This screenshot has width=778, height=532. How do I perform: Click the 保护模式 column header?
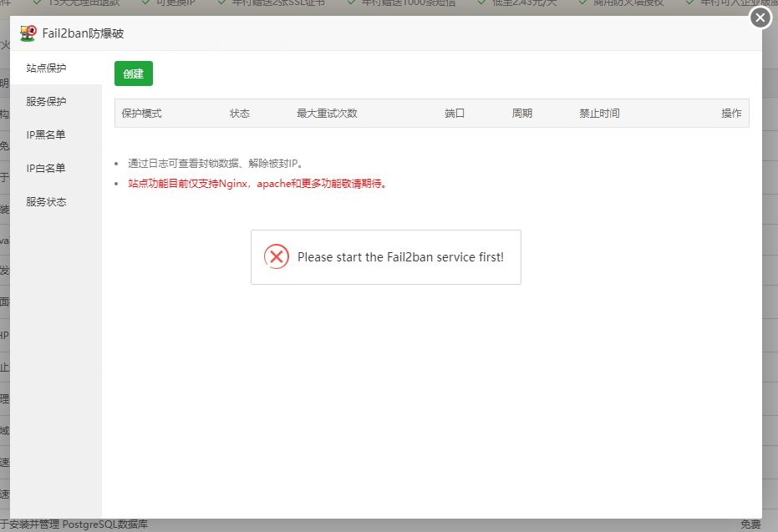pos(142,114)
